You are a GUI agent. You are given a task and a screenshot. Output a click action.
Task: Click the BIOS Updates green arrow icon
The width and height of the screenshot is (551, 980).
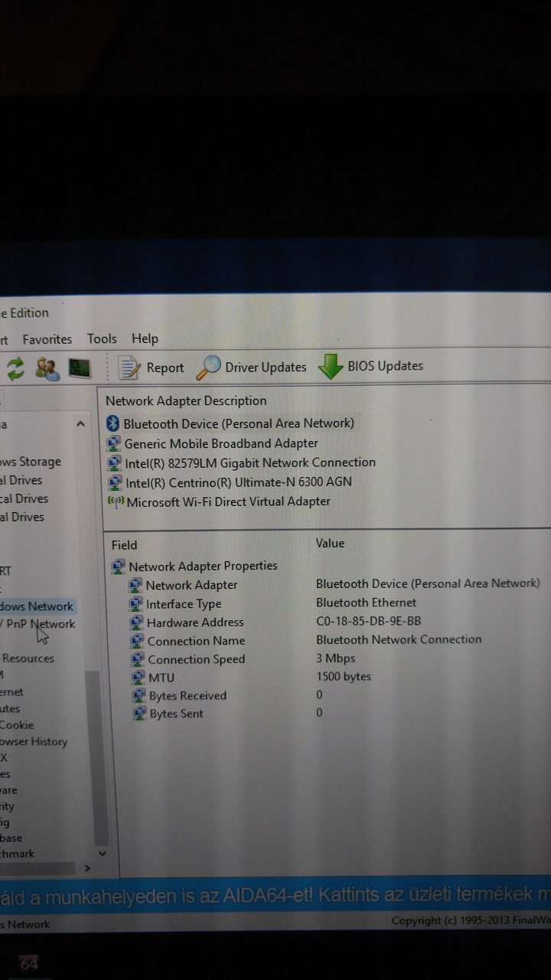tap(331, 367)
